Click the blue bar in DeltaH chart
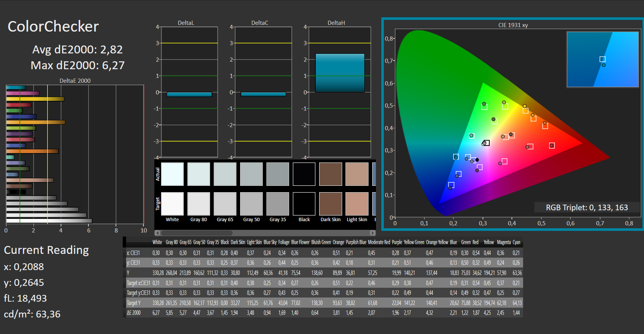644x334 pixels. click(340, 73)
